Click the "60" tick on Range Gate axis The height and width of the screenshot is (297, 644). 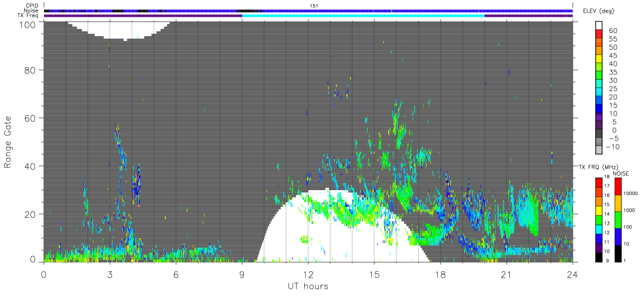[x=31, y=118]
